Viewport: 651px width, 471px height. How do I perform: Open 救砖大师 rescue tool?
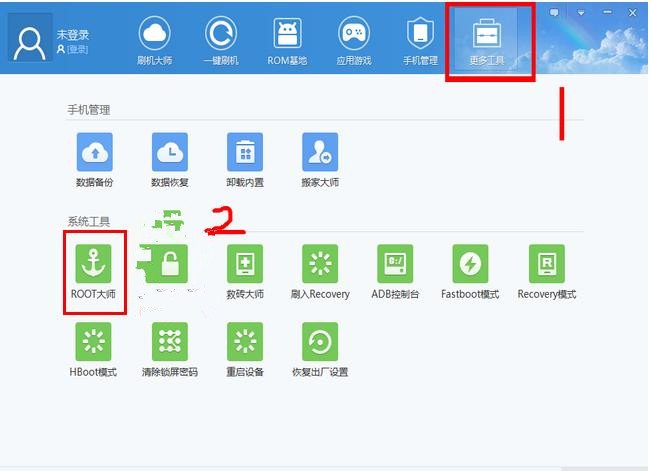(245, 272)
